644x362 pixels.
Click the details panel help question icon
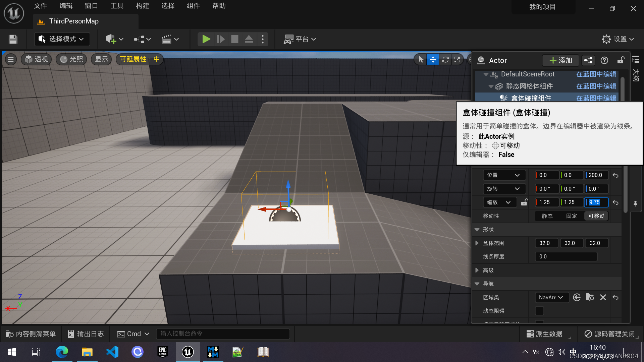tap(604, 60)
